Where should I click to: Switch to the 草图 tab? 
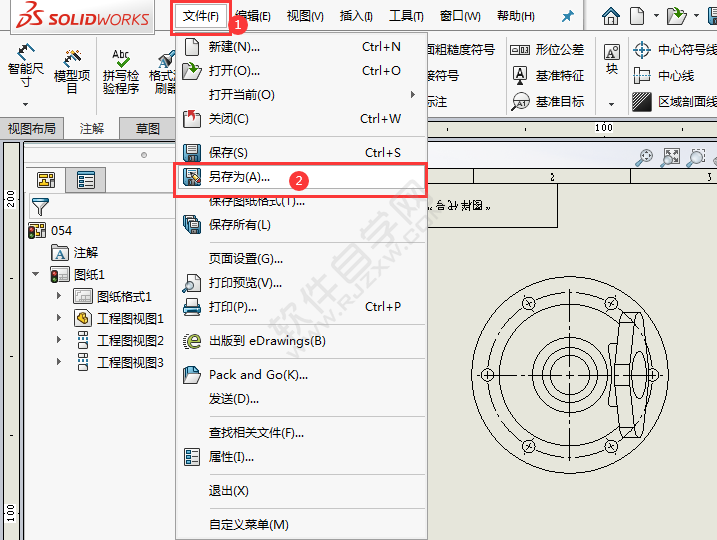(148, 128)
